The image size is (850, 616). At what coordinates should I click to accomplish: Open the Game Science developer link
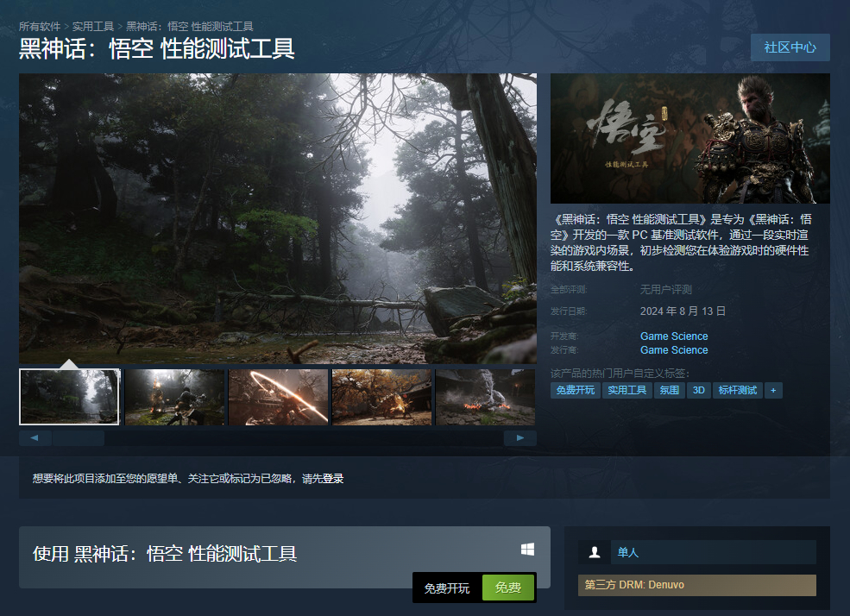674,336
